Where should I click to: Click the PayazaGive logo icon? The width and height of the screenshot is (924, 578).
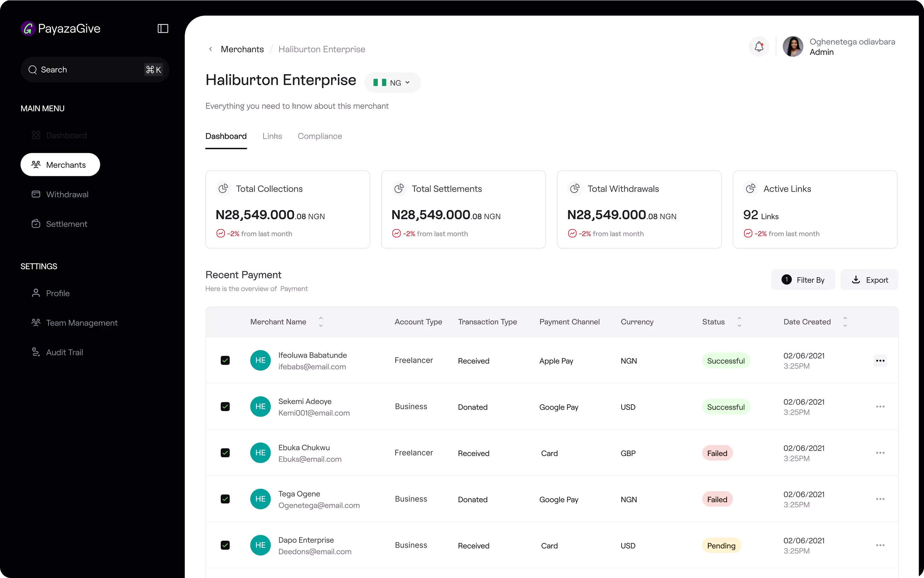(28, 29)
